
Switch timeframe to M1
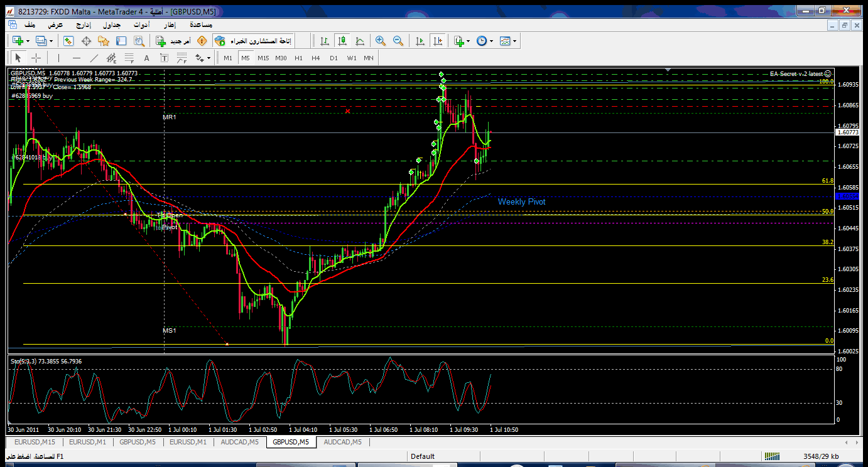228,58
